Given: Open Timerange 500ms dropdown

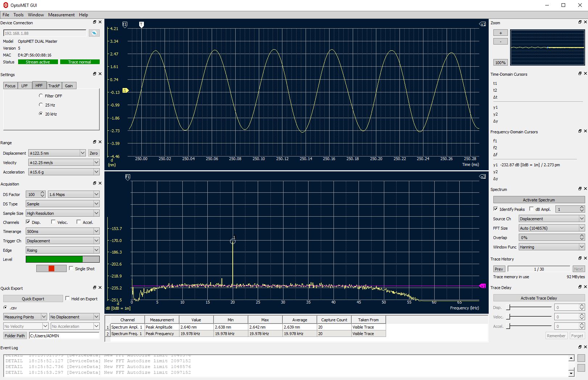Looking at the screenshot, I should pos(62,231).
